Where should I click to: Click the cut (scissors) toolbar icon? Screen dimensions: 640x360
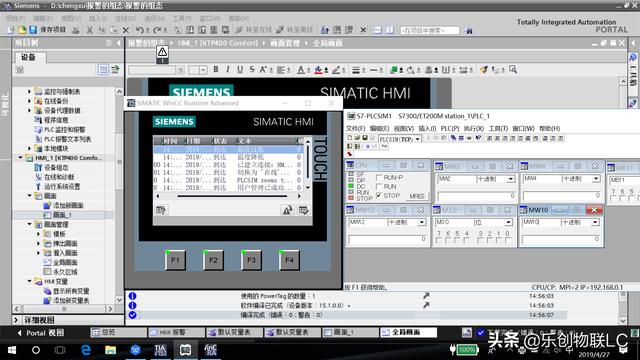click(x=90, y=30)
